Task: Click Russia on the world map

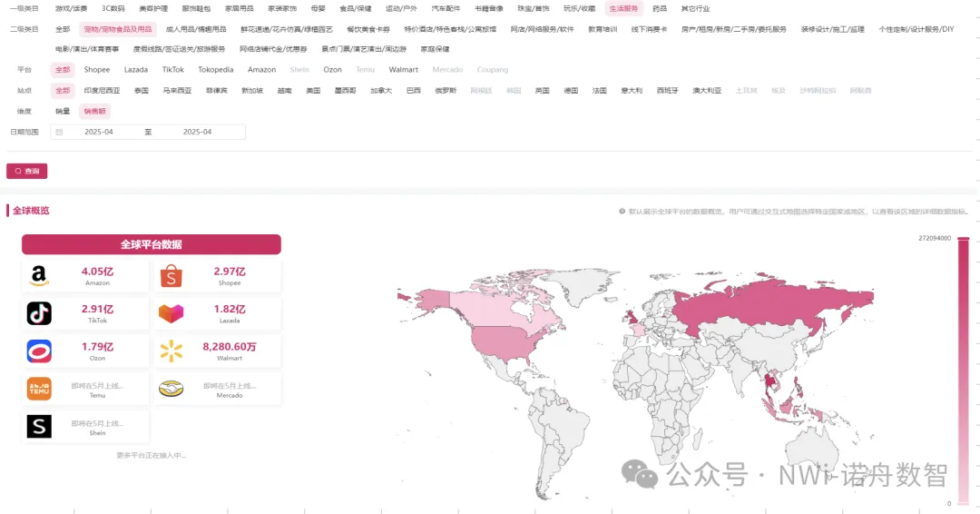Action: (771, 304)
